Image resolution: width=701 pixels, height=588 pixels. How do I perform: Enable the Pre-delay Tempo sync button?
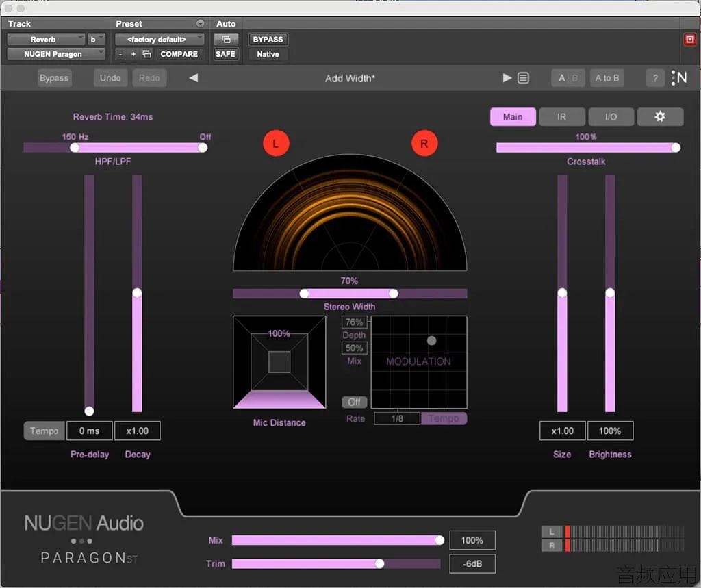(44, 431)
